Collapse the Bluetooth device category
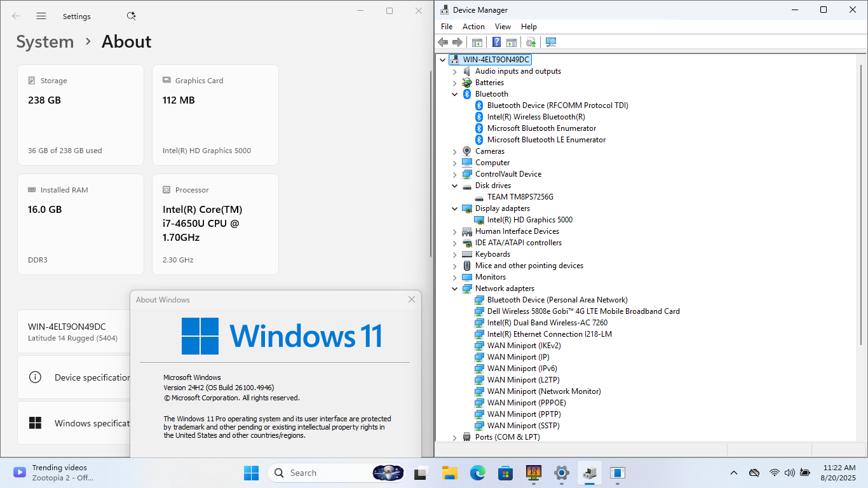This screenshot has width=868, height=488. [x=454, y=94]
